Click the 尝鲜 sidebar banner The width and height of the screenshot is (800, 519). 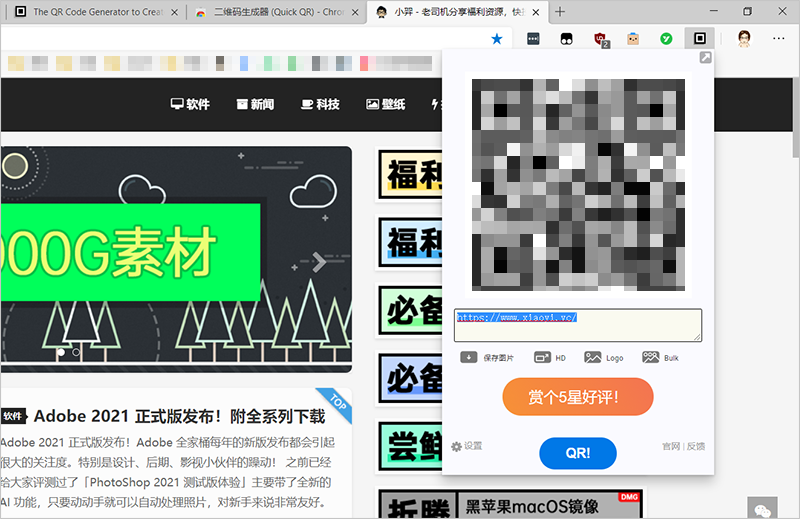(410, 446)
